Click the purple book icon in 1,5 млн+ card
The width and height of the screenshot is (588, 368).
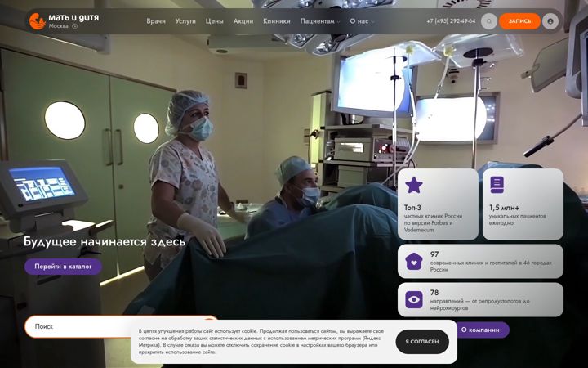[x=497, y=185]
